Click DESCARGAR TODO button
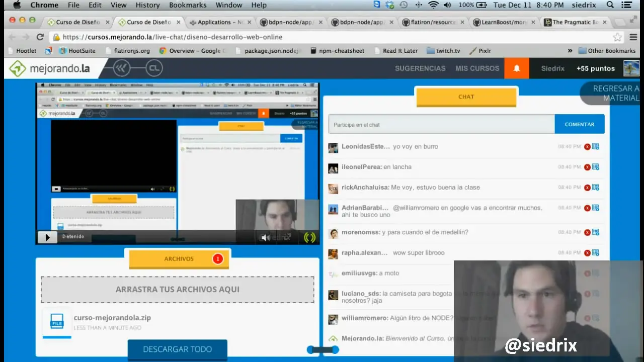 178,349
